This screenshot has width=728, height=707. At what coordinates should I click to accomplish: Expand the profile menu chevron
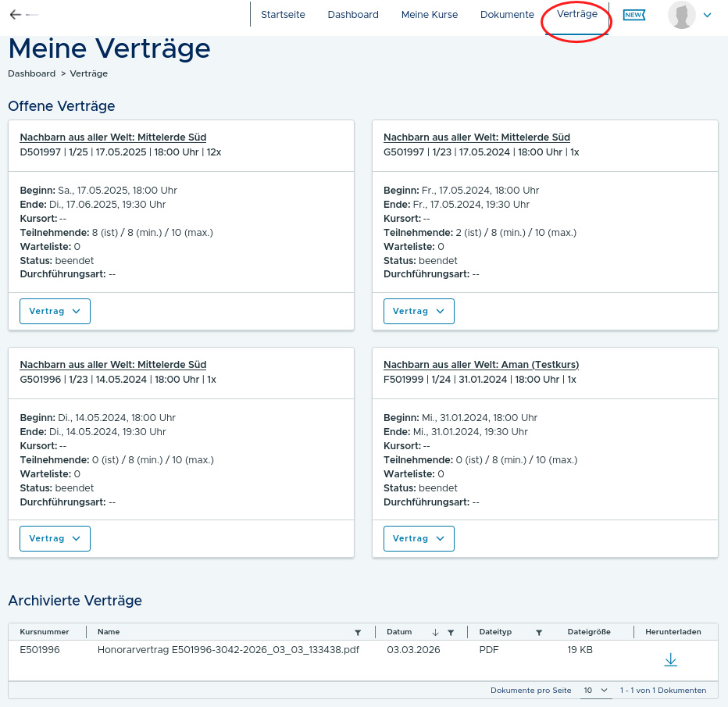pos(708,15)
